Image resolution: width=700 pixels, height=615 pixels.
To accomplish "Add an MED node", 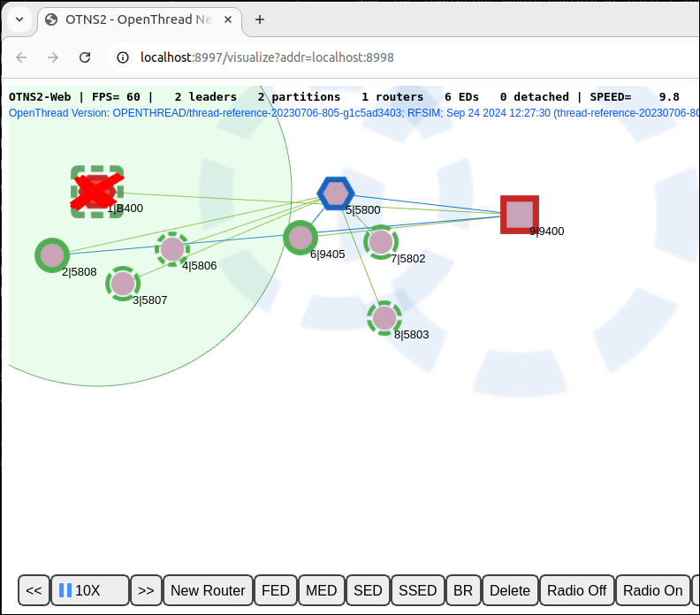I will point(321,590).
